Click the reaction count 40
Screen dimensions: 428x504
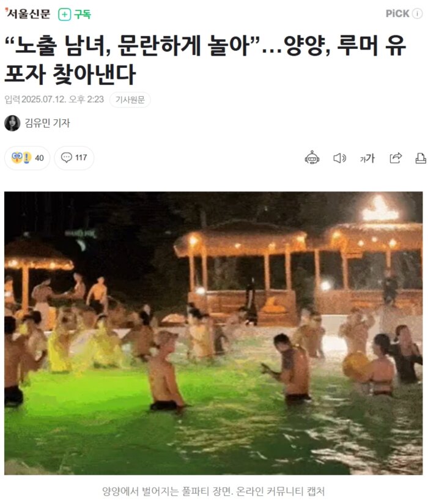click(x=39, y=158)
